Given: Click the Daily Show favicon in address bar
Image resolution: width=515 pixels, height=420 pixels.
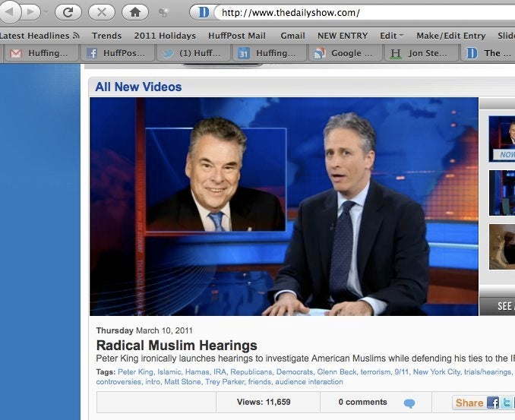Looking at the screenshot, I should (204, 12).
